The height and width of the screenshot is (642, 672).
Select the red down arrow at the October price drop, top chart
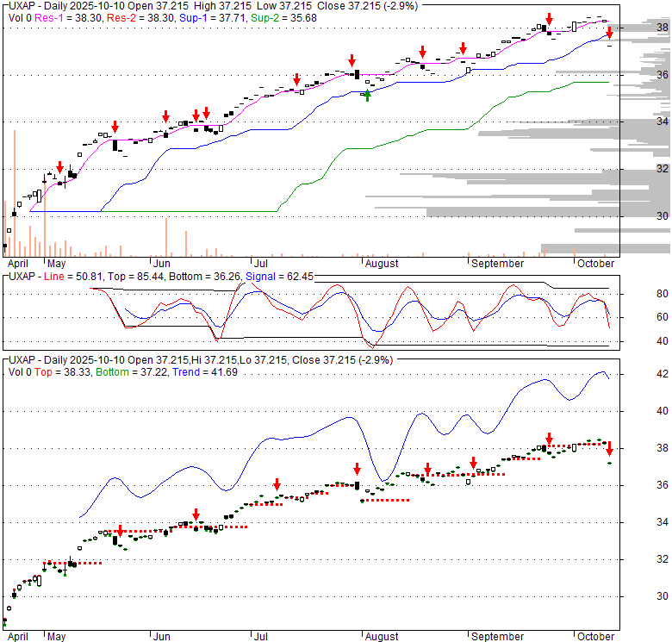[x=609, y=33]
